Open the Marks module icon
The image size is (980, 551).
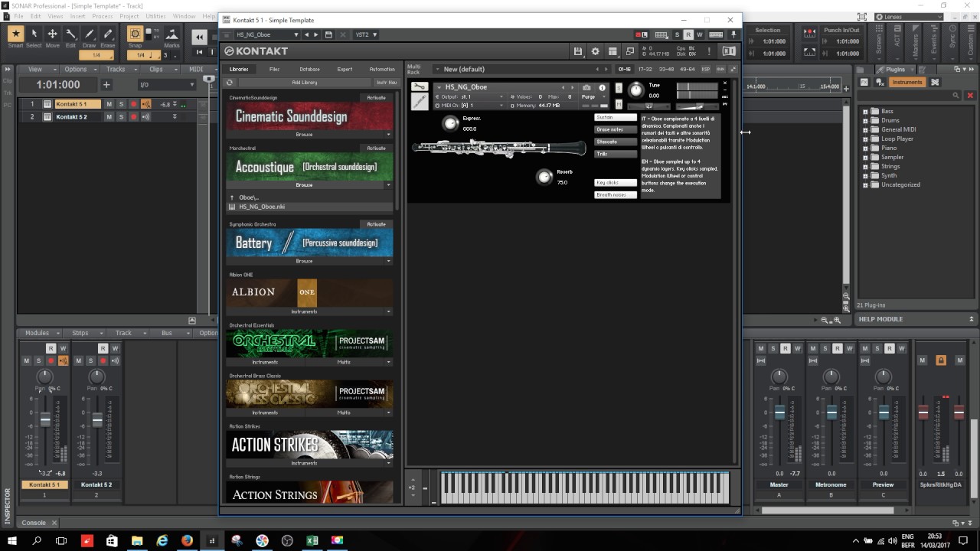click(171, 34)
